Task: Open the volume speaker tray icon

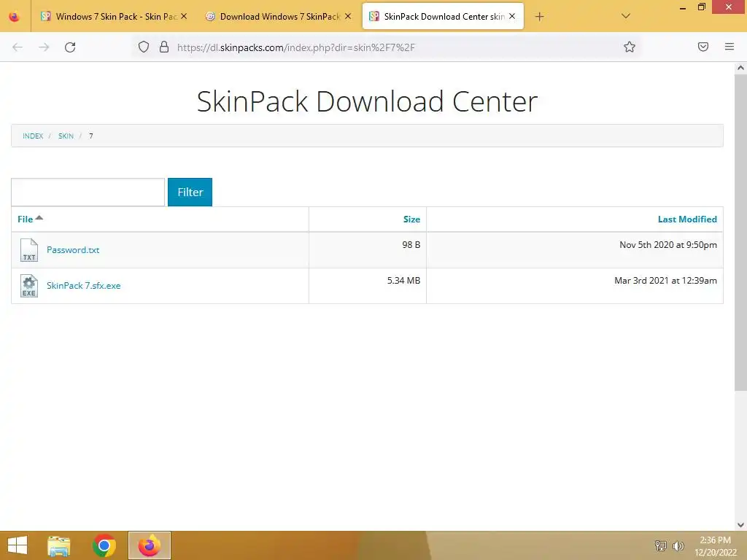Action: coord(678,545)
